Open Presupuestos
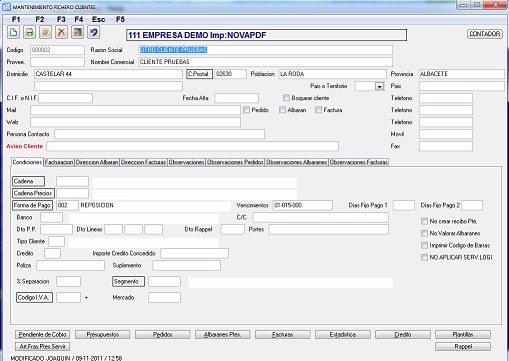509x361 pixels. [x=102, y=334]
